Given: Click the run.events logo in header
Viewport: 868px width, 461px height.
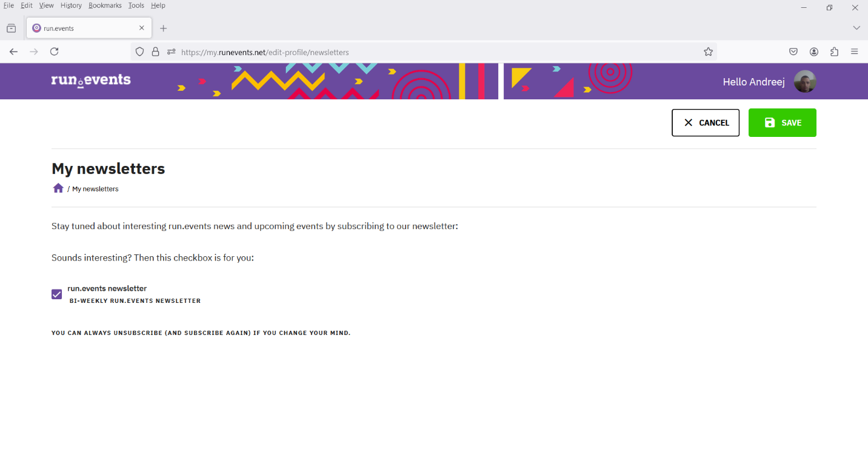Looking at the screenshot, I should (91, 81).
